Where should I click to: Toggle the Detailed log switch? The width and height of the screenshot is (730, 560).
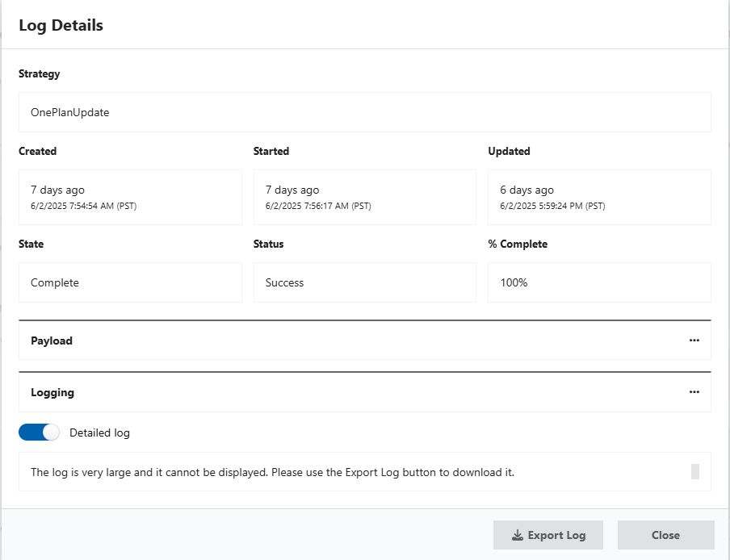point(39,432)
